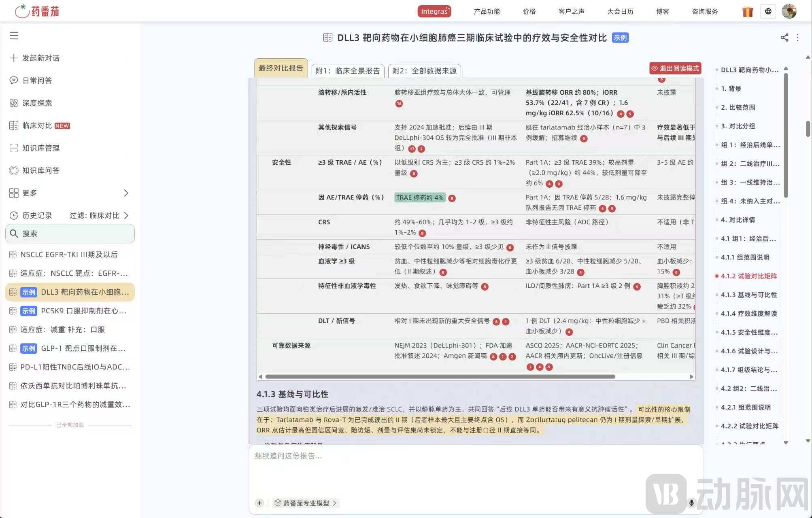
Task: Click the grid icon next to 更多
Action: click(x=14, y=193)
